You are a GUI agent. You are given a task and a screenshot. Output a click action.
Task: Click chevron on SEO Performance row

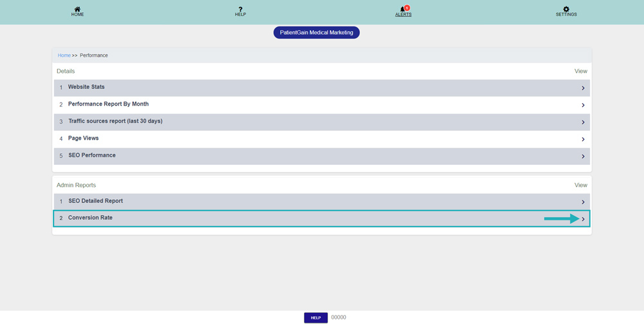583,157
